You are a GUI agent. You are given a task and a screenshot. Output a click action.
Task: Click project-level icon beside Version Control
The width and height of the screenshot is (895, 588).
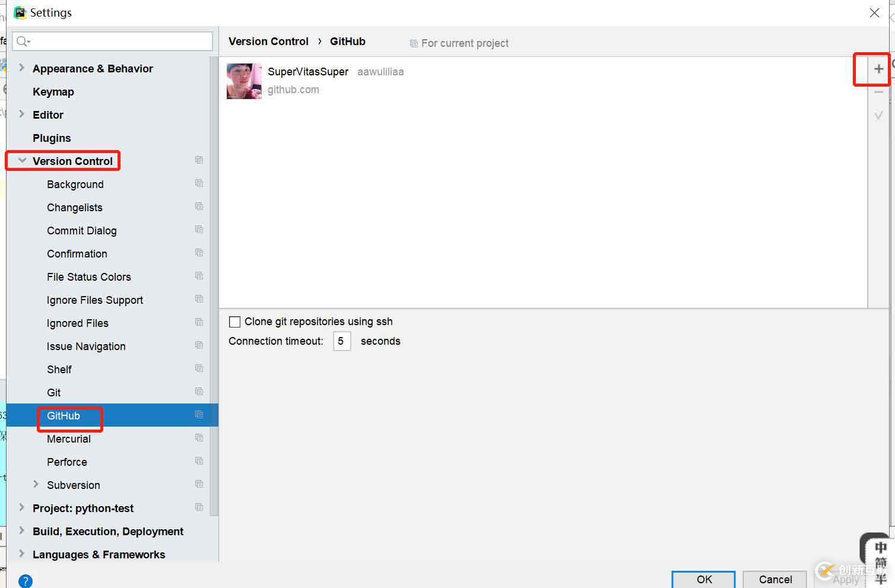pyautogui.click(x=199, y=160)
